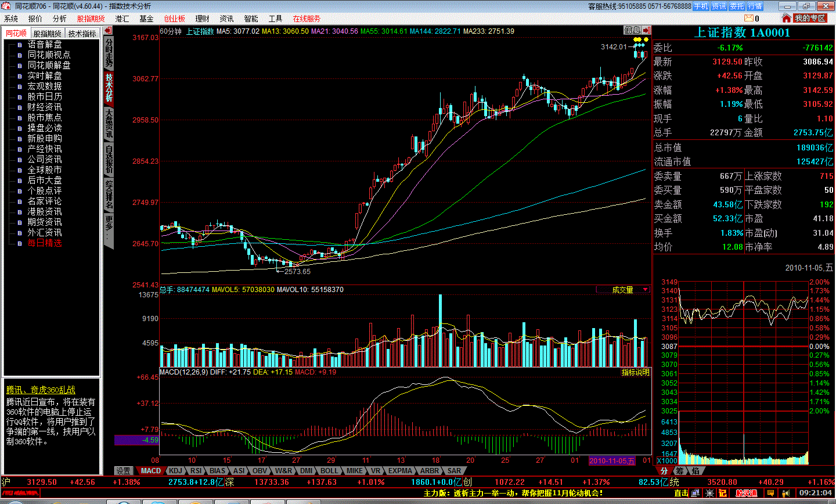Viewport: 836px width, 504px height.
Task: Switch to the SAR indicator tab
Action: pos(455,471)
